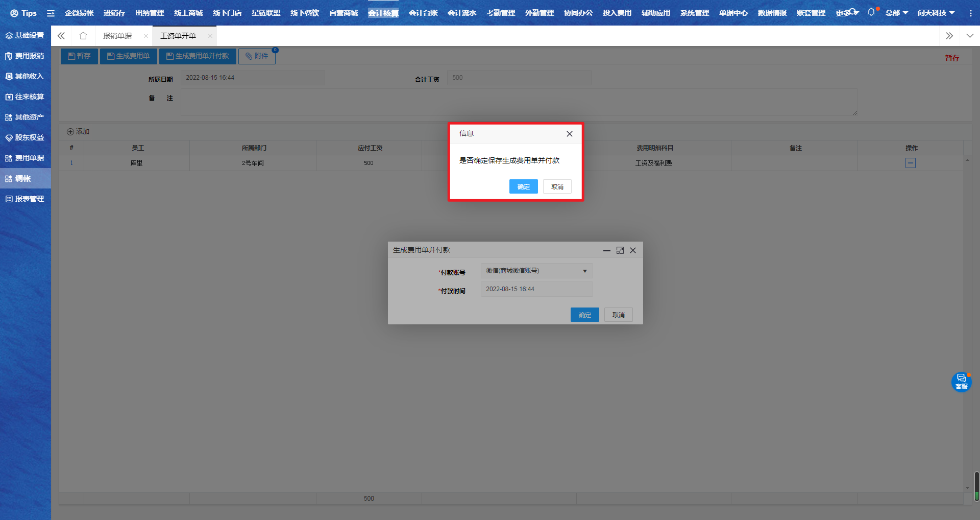Open the 客服 customer service chat bubble
Image resolution: width=980 pixels, height=520 pixels.
coord(961,382)
